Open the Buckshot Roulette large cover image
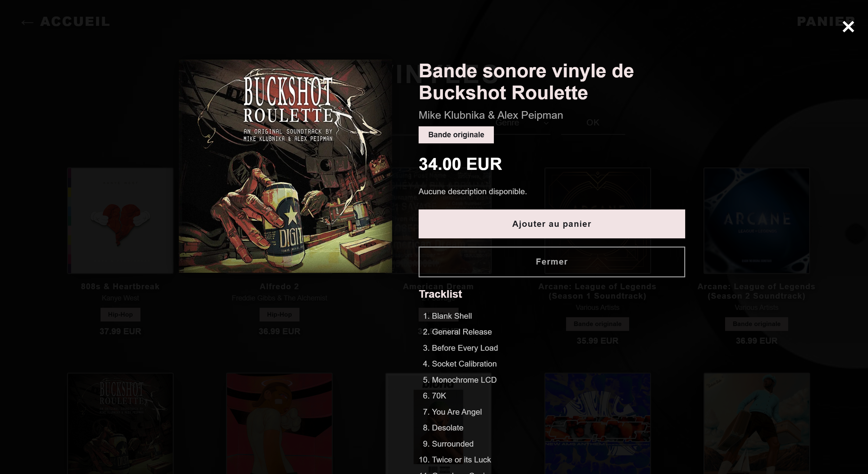868x474 pixels. 285,166
